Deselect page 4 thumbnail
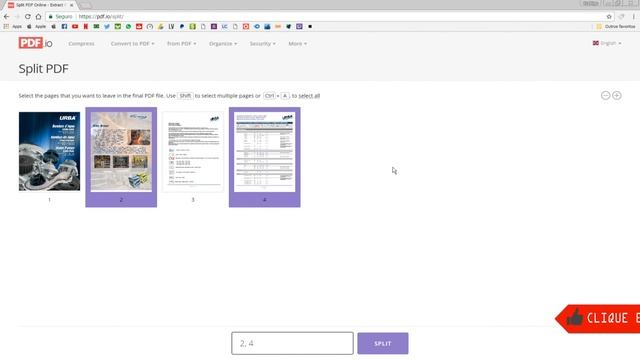This screenshot has width=640, height=360. click(264, 157)
